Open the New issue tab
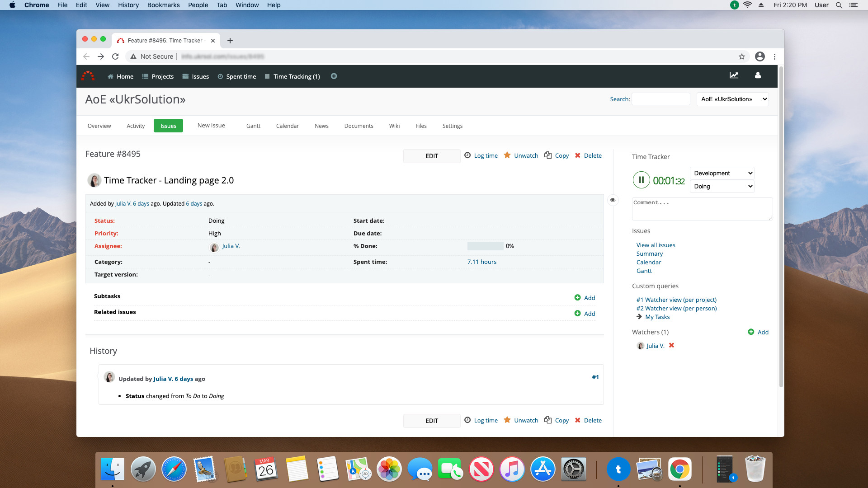The height and width of the screenshot is (488, 868). click(x=211, y=125)
